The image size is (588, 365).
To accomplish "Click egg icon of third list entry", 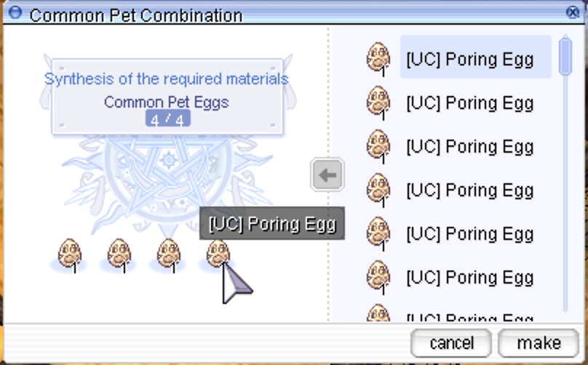I will [x=378, y=145].
